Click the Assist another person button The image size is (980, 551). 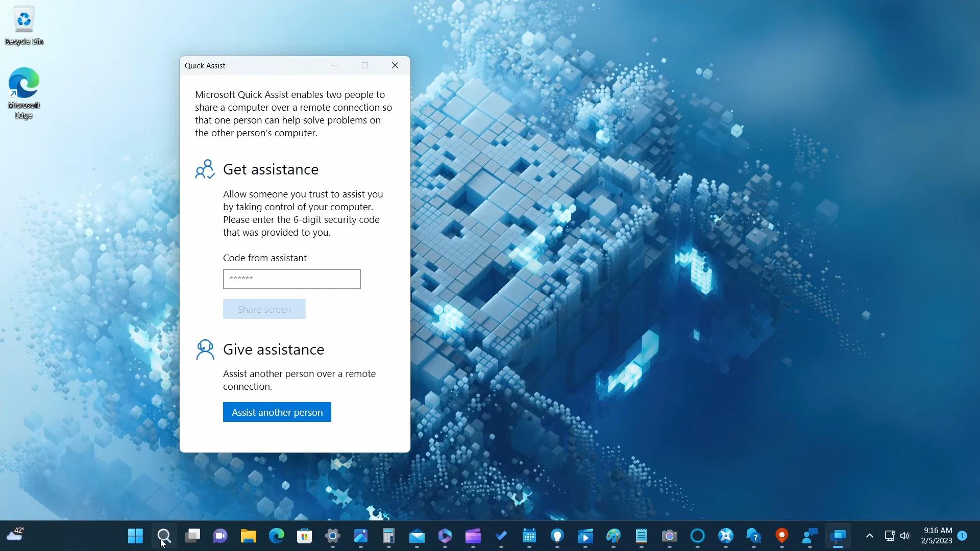click(277, 412)
